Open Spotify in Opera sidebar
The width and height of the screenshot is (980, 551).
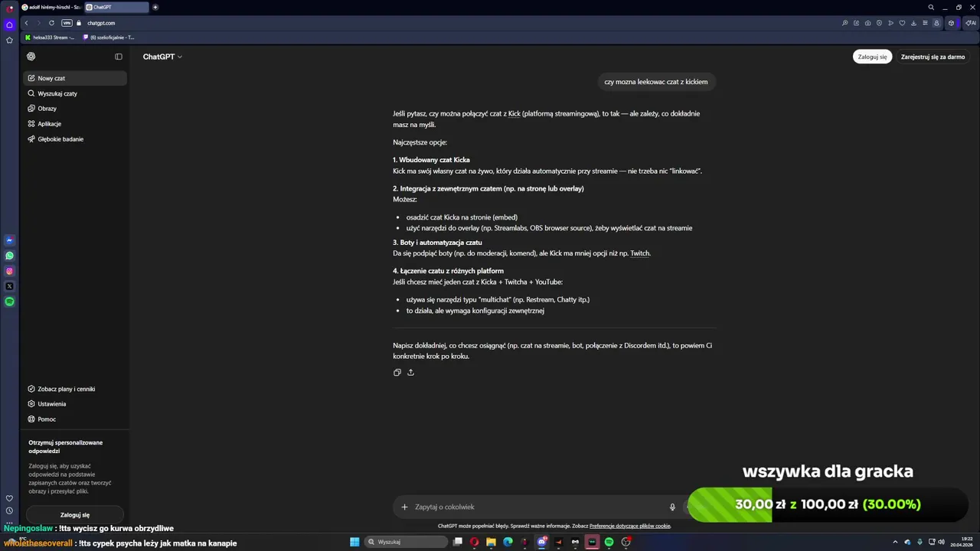pos(9,302)
